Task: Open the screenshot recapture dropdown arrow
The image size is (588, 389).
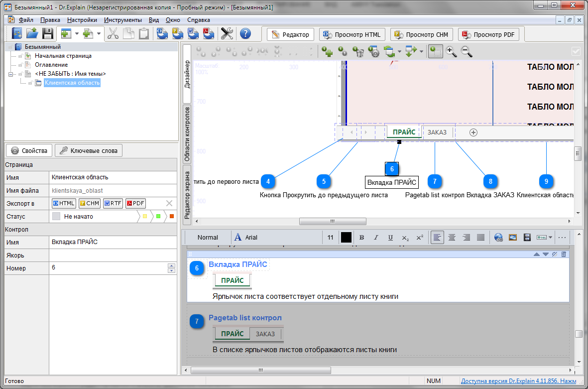Action: click(399, 51)
